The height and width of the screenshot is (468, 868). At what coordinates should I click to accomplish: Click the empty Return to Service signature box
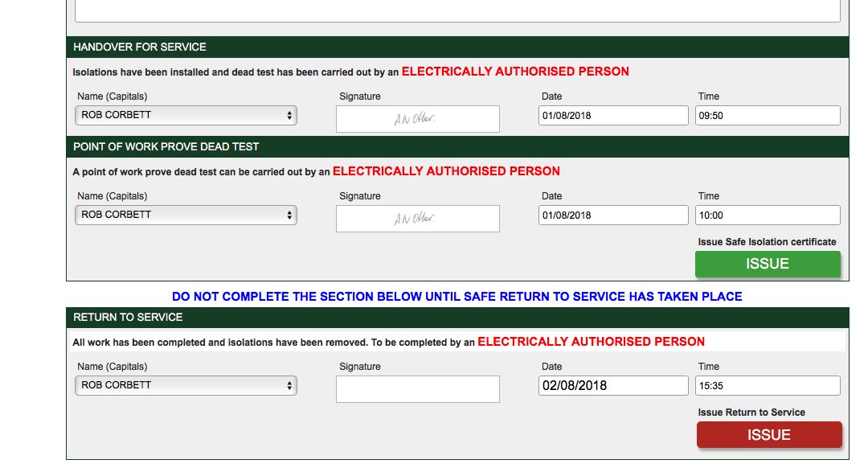(417, 388)
